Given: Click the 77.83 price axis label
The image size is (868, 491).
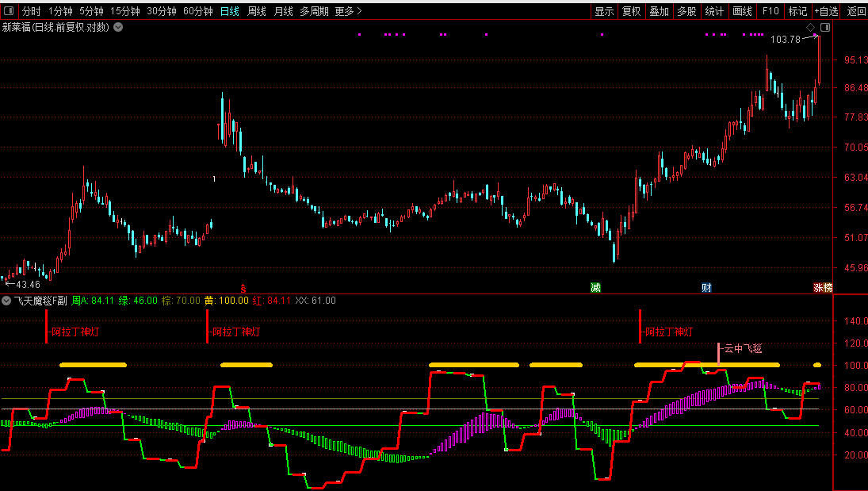Looking at the screenshot, I should [x=856, y=117].
